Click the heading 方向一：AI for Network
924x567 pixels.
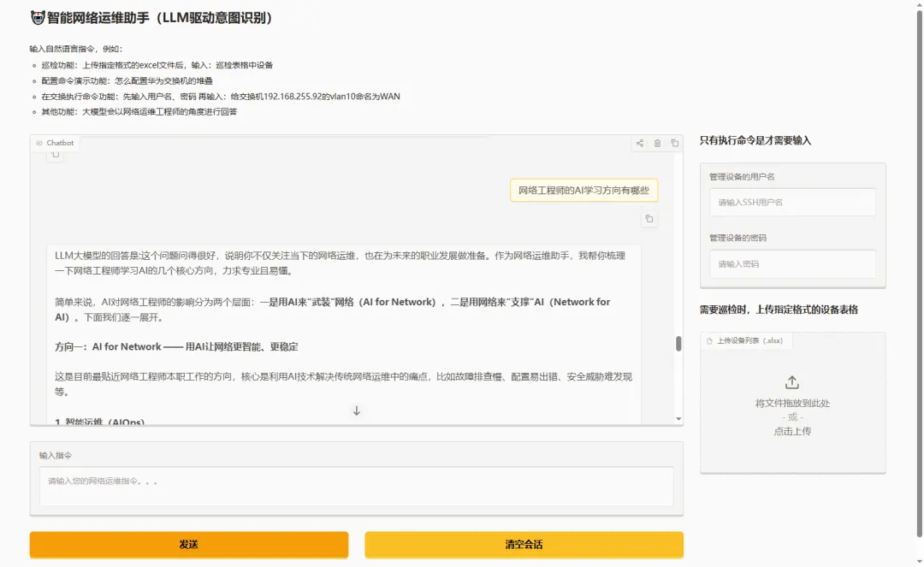pyautogui.click(x=176, y=347)
